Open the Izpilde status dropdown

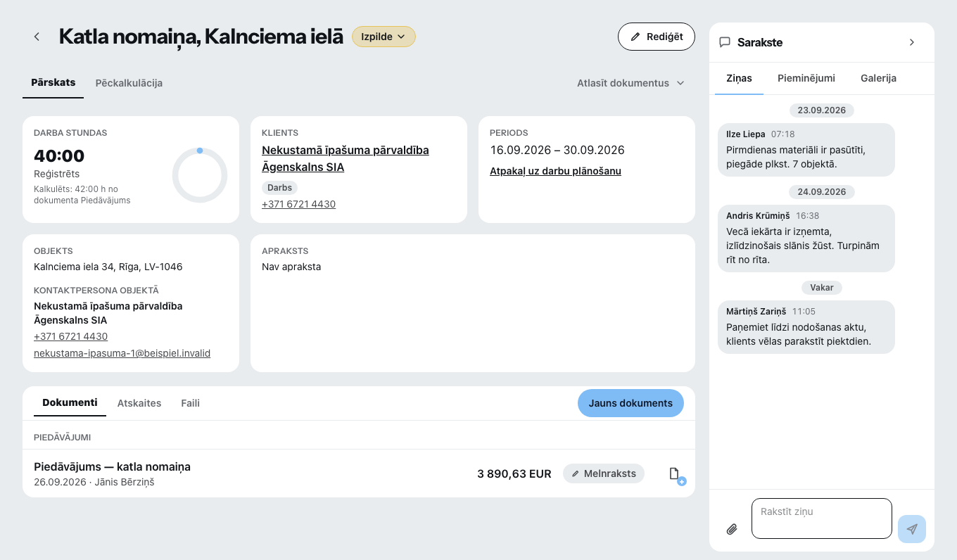pyautogui.click(x=384, y=37)
